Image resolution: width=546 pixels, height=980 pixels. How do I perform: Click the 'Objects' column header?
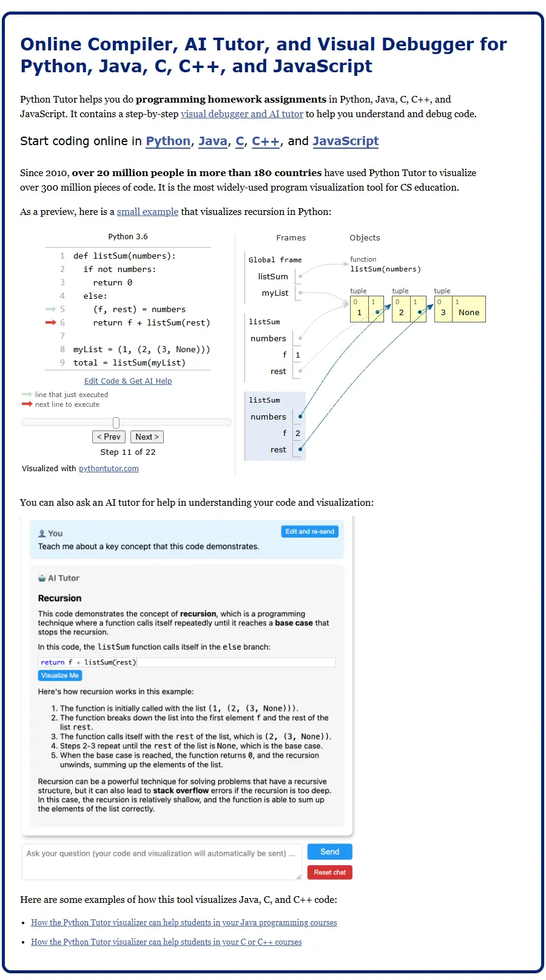tap(365, 238)
